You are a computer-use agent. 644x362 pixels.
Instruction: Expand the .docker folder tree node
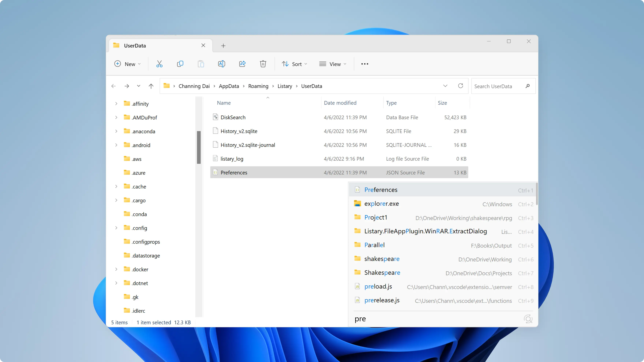point(116,269)
